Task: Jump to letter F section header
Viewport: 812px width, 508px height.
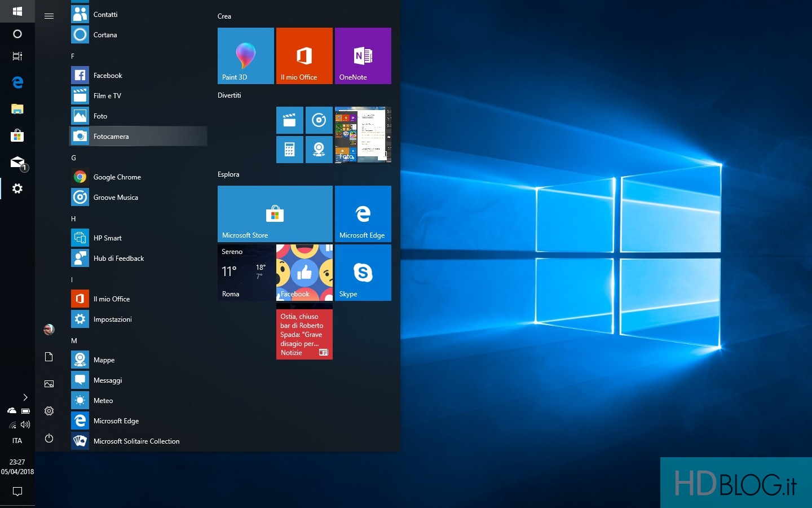Action: tap(73, 56)
